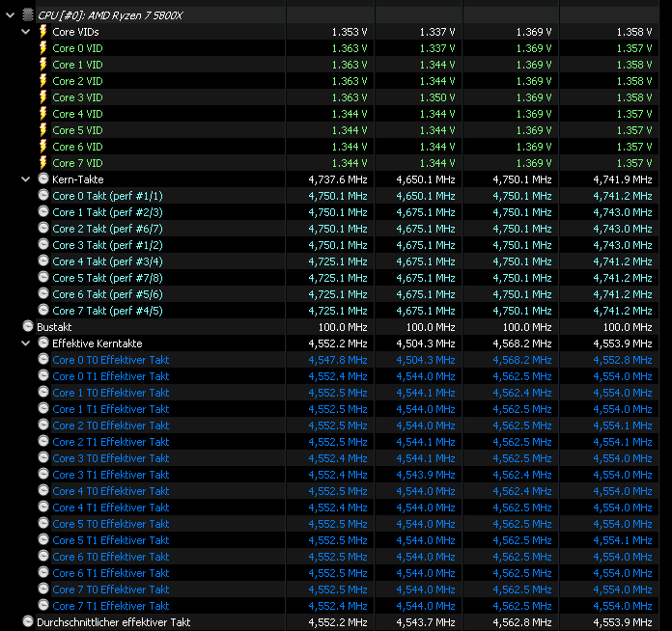Click the lightning icon for Core 6 VID
The width and height of the screenshot is (672, 631).
[x=42, y=146]
